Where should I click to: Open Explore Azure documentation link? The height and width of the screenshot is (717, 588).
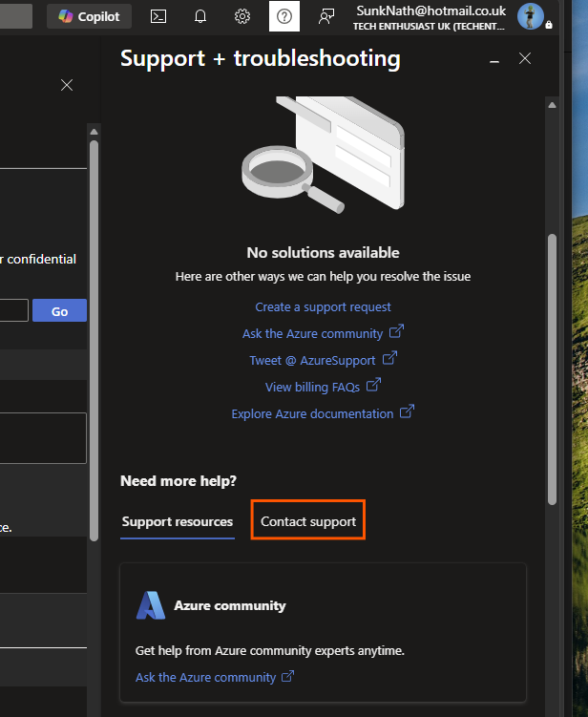[323, 413]
